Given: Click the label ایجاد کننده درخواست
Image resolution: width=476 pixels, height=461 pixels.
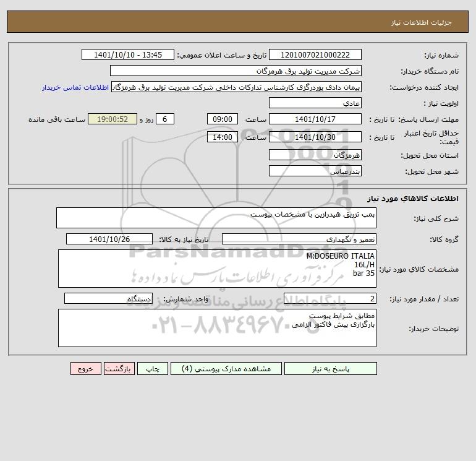Looking at the screenshot, I should click(424, 87).
